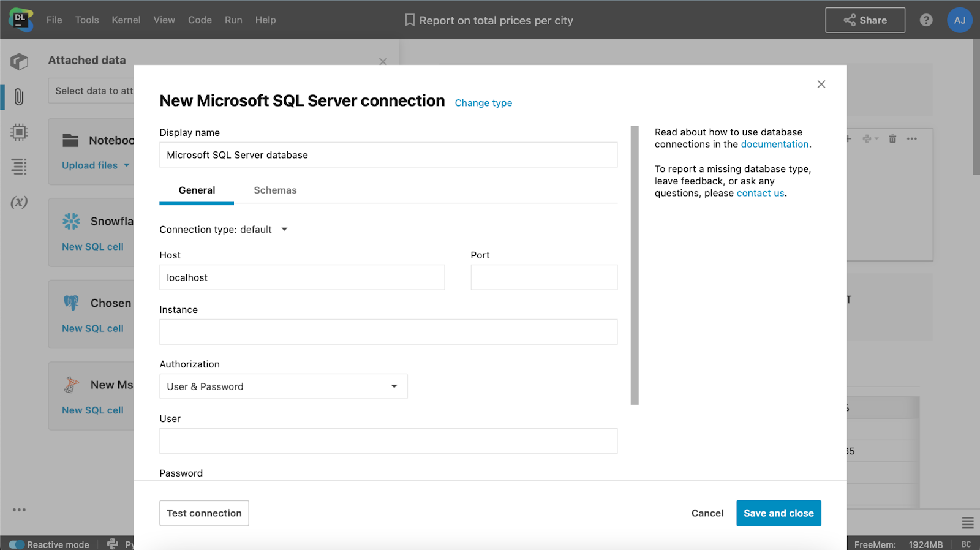
Task: Click the MS SQL Server connection icon
Action: [71, 385]
